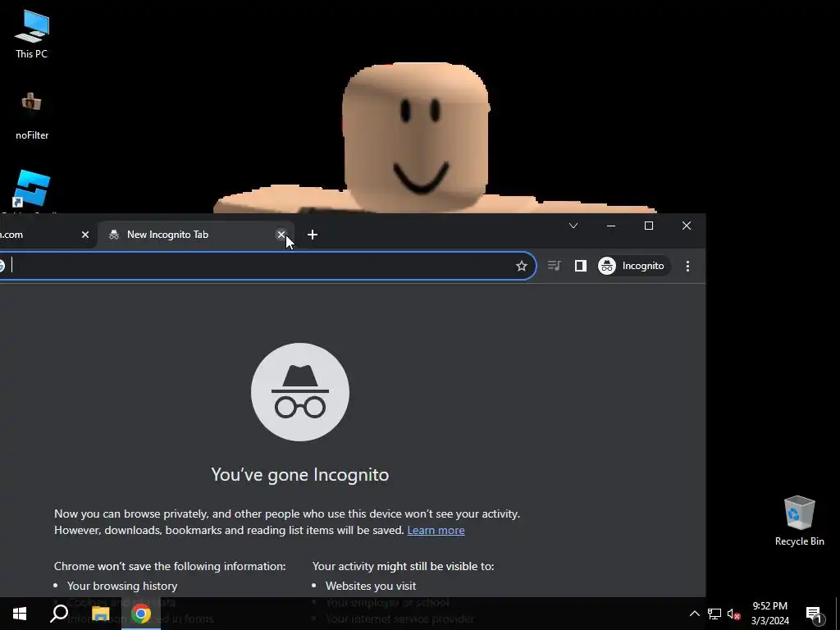The width and height of the screenshot is (840, 630).
Task: Open the Action Center notifications icon
Action: 814,614
